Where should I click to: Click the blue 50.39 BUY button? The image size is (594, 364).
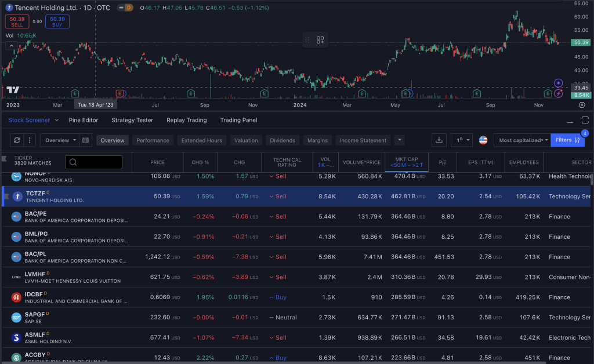pos(57,21)
